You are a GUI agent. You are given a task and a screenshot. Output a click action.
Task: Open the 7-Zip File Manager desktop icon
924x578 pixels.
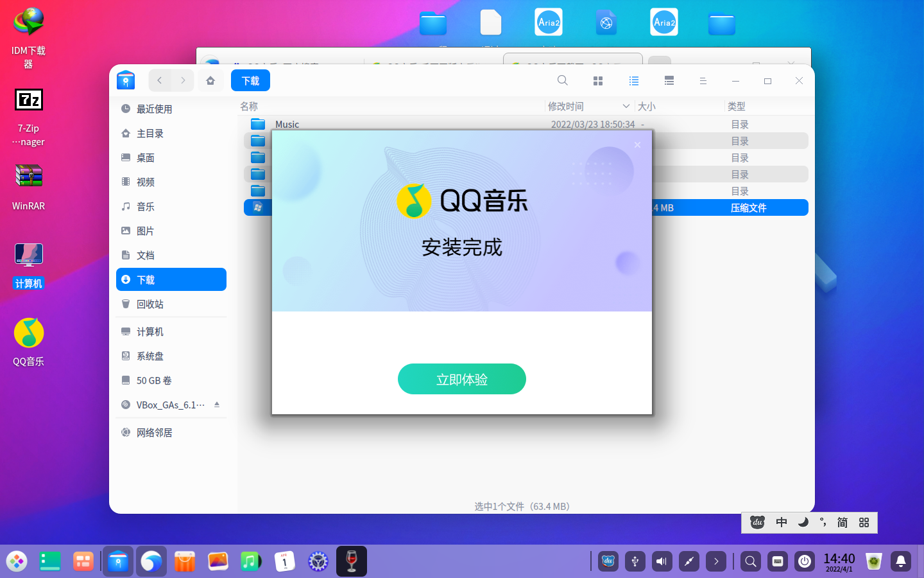point(28,118)
